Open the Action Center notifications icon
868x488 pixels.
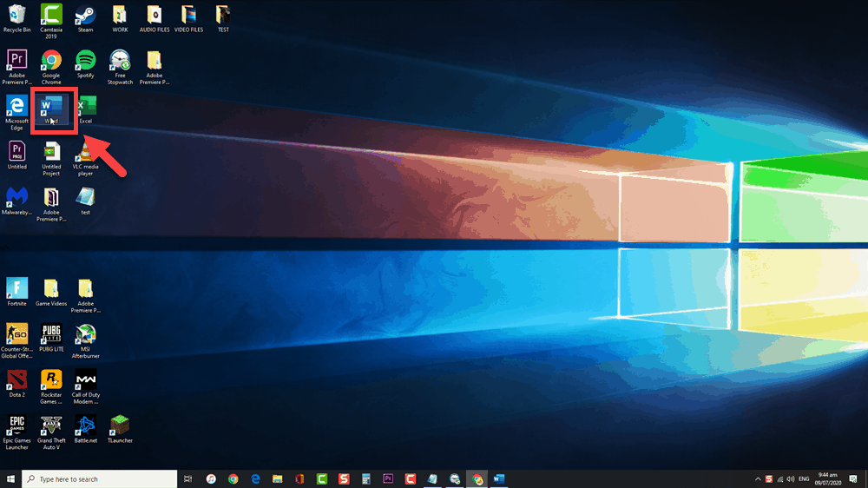[853, 479]
